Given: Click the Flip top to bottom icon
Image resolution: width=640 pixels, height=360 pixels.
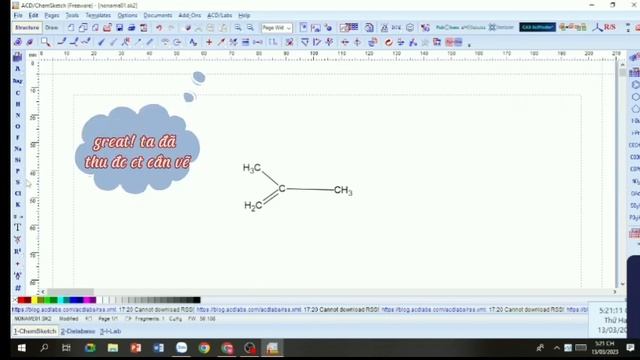Looking at the screenshot, I should [357, 42].
